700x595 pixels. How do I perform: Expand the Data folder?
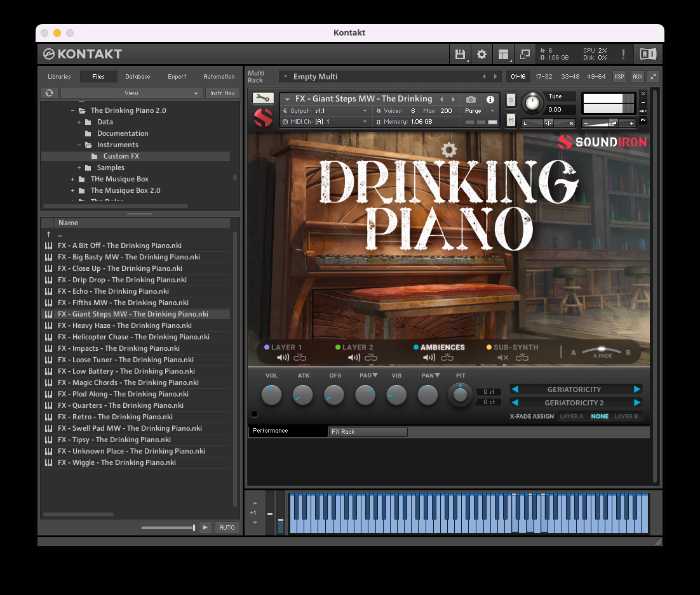[79, 122]
